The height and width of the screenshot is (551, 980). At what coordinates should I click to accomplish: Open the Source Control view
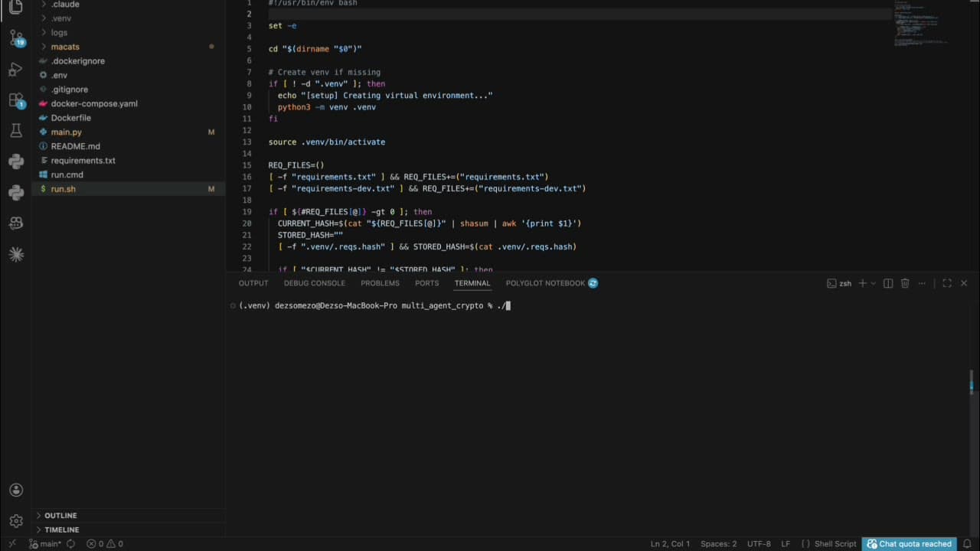[x=16, y=37]
